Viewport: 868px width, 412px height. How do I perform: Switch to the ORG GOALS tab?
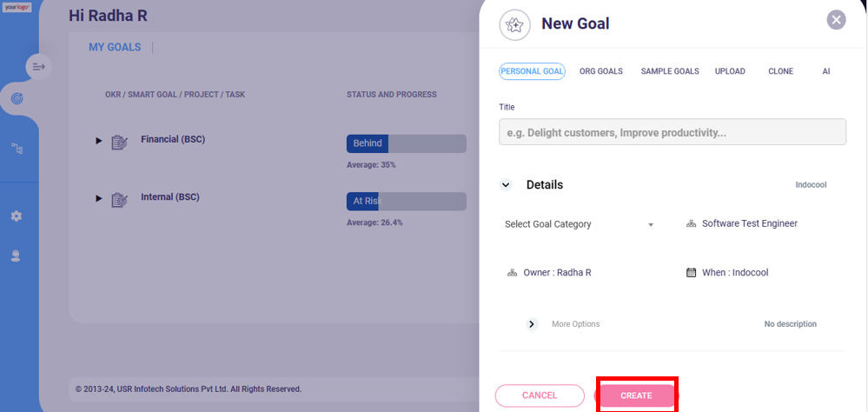[601, 71]
